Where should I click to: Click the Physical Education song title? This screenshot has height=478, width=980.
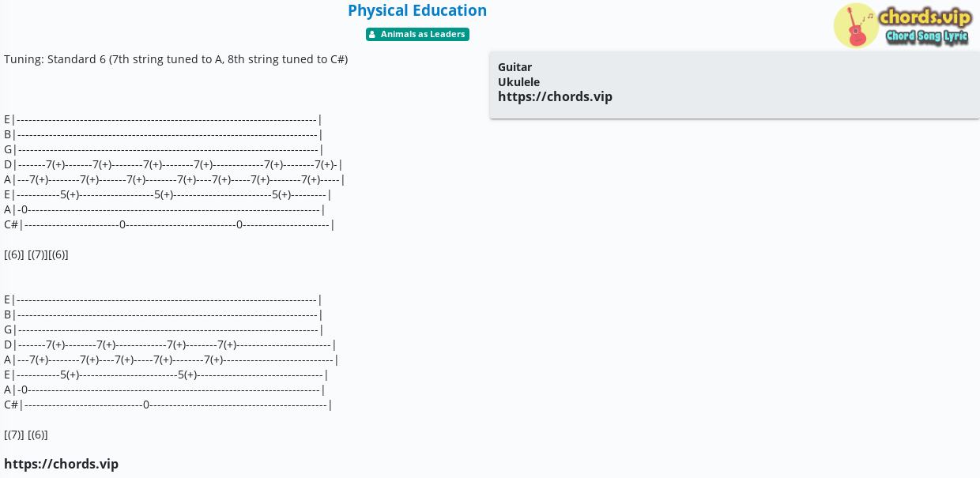point(417,10)
